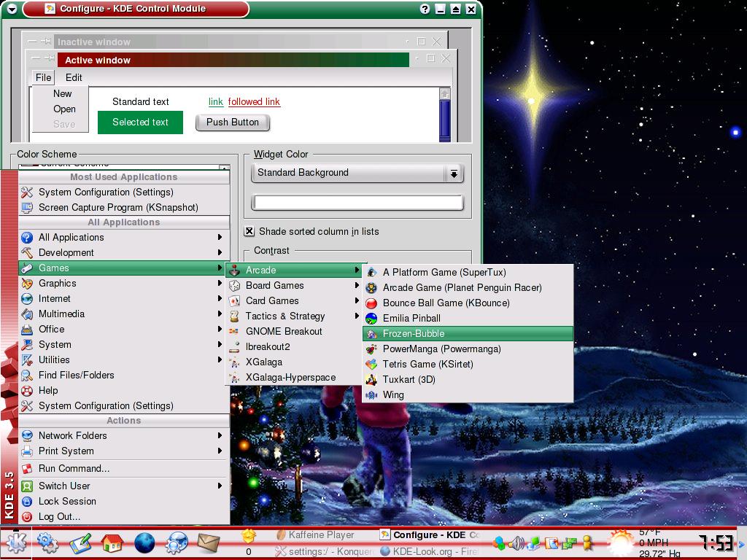
Task: Start XGalaga-Hyperspace
Action: [293, 378]
